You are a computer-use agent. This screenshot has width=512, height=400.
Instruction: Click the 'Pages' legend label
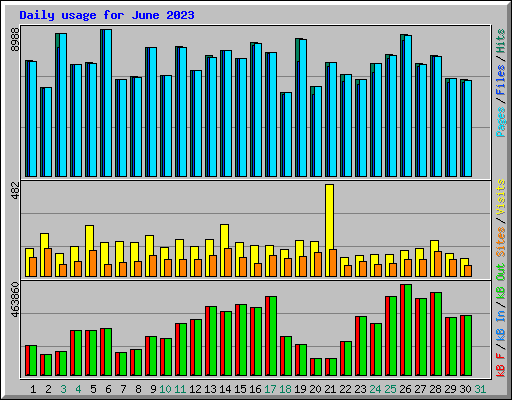(501, 122)
